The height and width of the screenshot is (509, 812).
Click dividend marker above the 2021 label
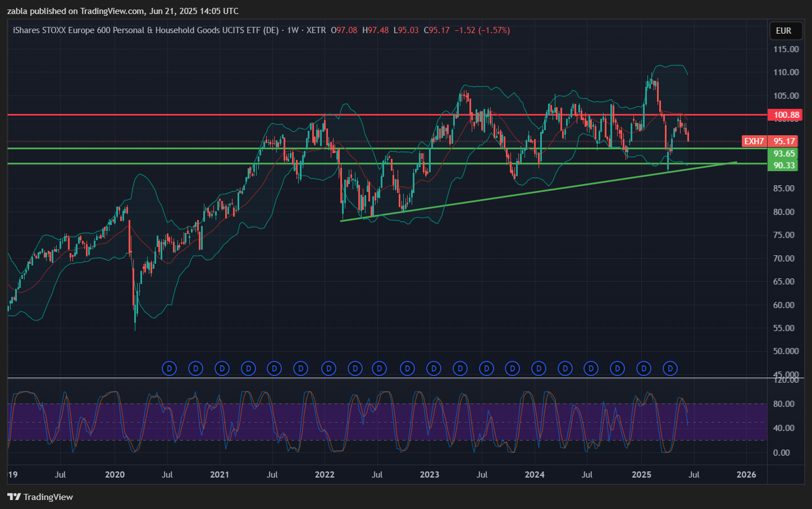pyautogui.click(x=222, y=369)
